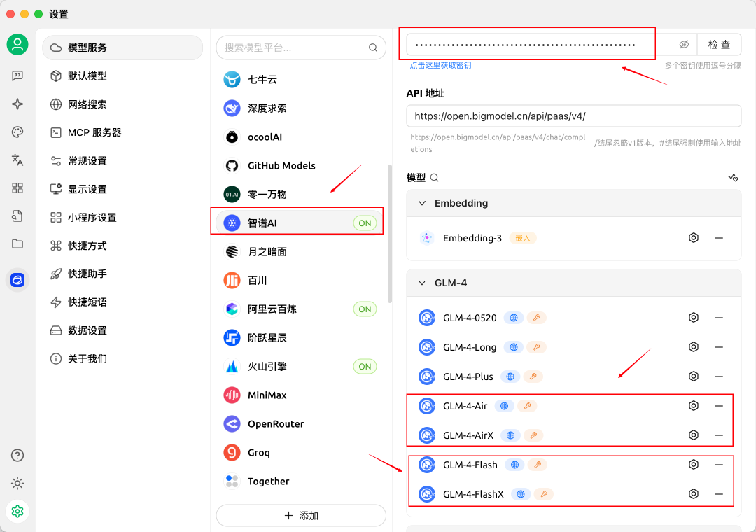Remove the GLM-4-Flash model
This screenshot has height=532, width=756.
pos(719,465)
